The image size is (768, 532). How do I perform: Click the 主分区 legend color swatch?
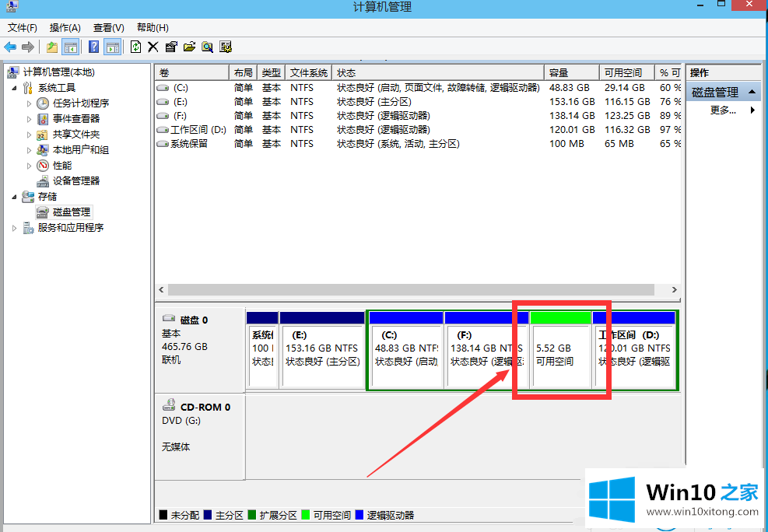pyautogui.click(x=207, y=515)
